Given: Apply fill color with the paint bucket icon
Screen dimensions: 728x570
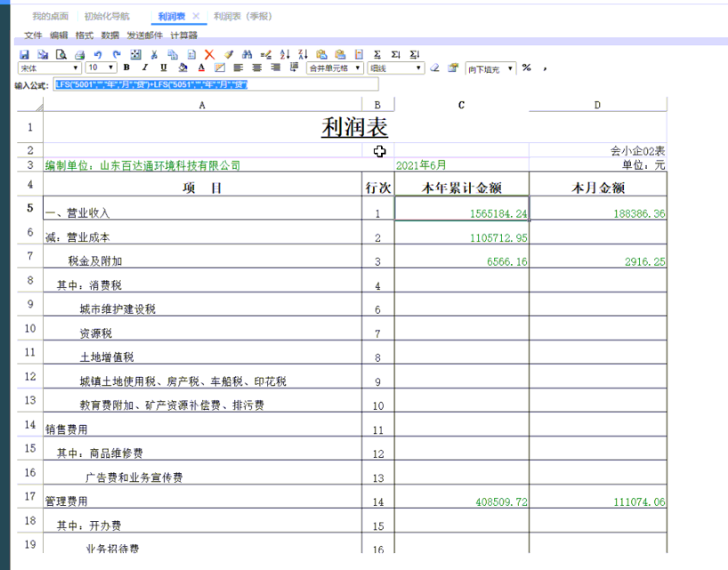Looking at the screenshot, I should [183, 68].
